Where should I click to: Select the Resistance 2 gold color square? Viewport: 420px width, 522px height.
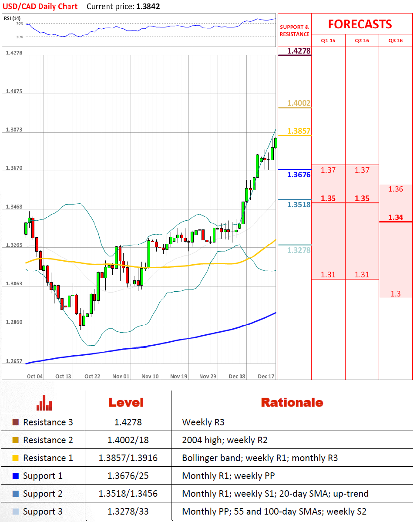(x=16, y=440)
